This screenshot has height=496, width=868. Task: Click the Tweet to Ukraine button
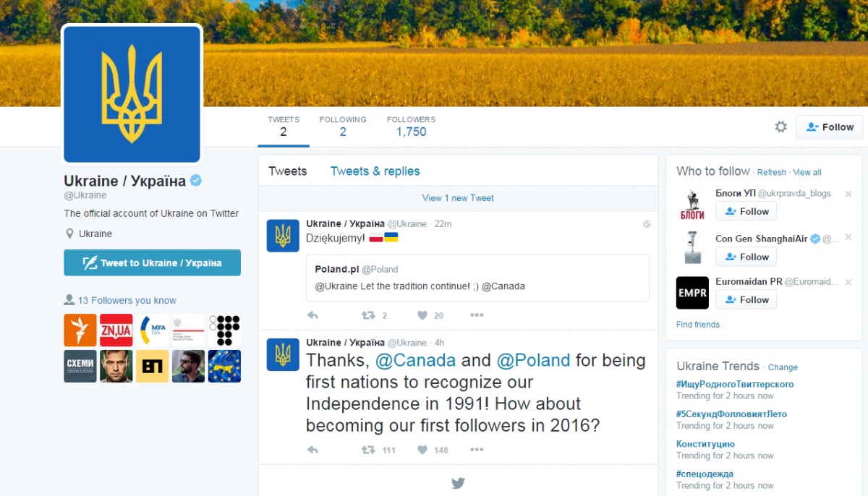click(152, 263)
